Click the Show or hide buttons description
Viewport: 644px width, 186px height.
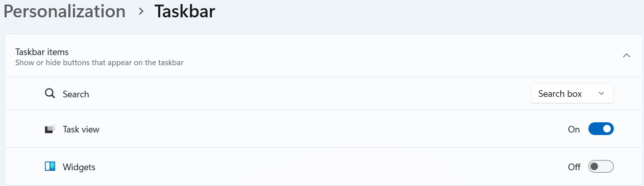pyautogui.click(x=99, y=63)
